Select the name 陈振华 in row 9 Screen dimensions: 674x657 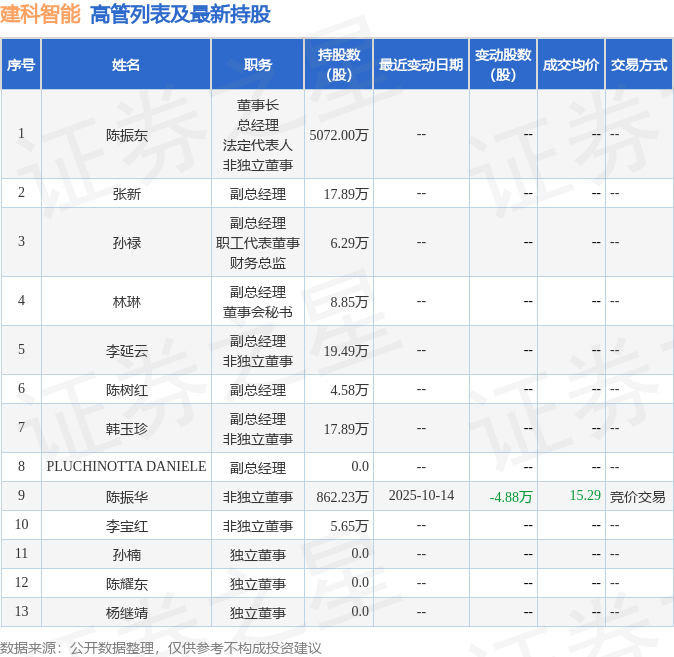point(127,497)
